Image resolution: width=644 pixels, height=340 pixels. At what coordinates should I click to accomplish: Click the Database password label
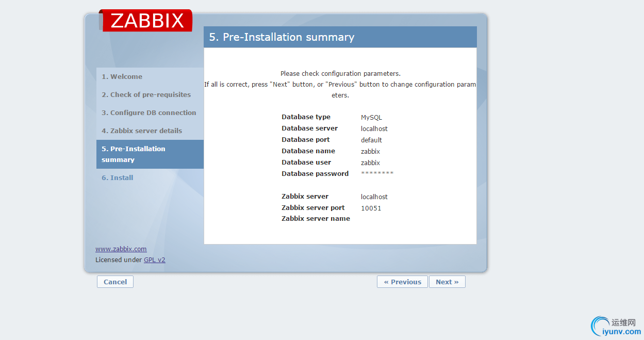[315, 174]
